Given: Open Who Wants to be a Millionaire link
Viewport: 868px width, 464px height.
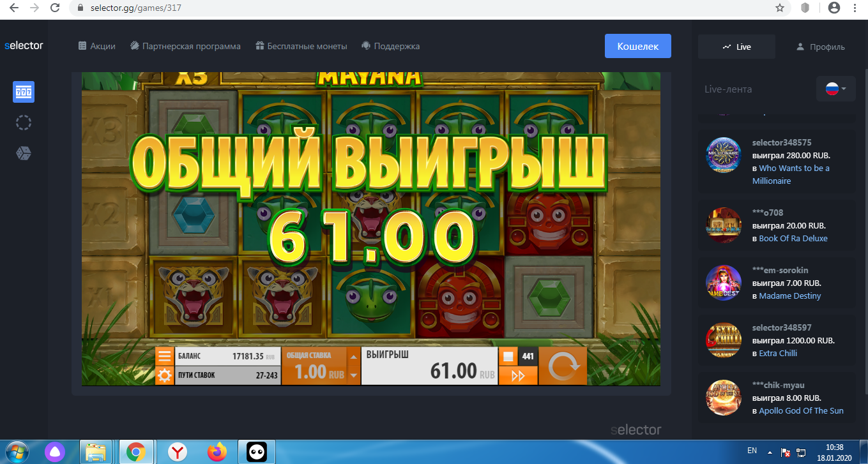Looking at the screenshot, I should coord(791,174).
